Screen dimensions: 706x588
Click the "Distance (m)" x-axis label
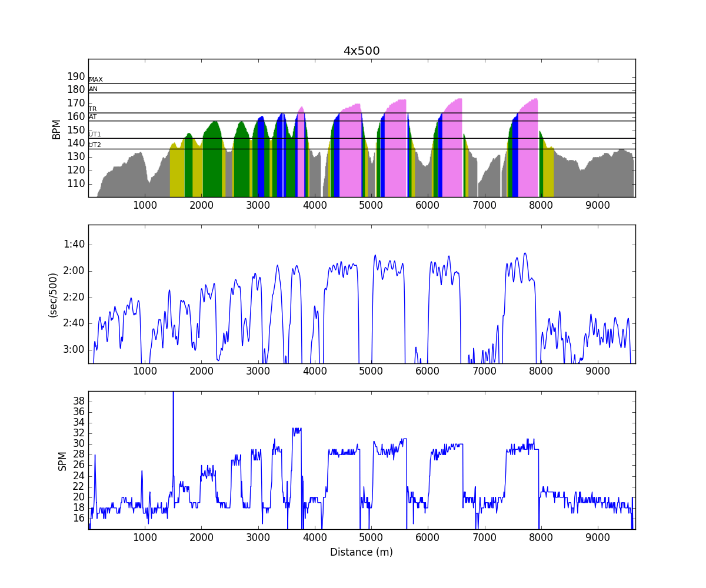361,552
